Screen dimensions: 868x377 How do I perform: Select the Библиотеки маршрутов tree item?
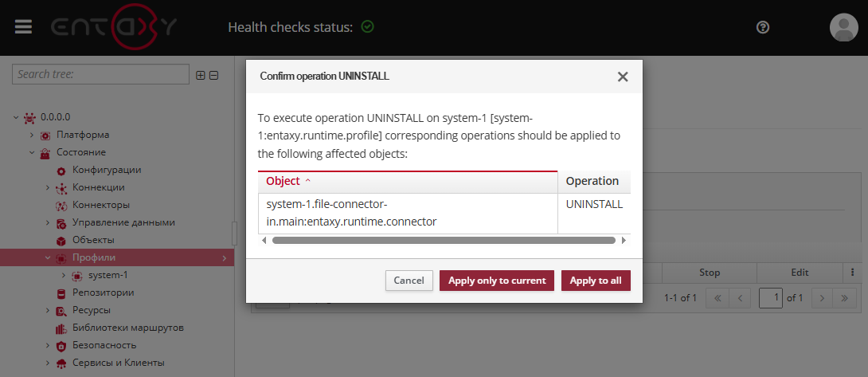coord(128,328)
